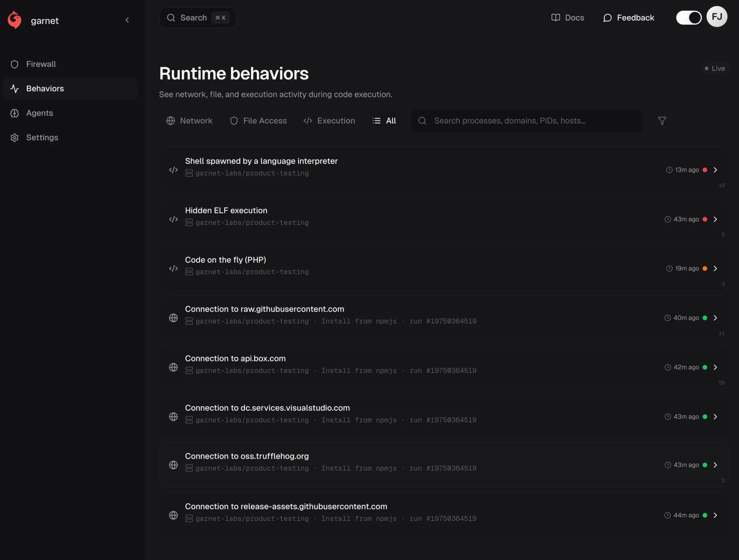This screenshot has width=739, height=560.
Task: Switch to the Network filter tab
Action: click(189, 121)
